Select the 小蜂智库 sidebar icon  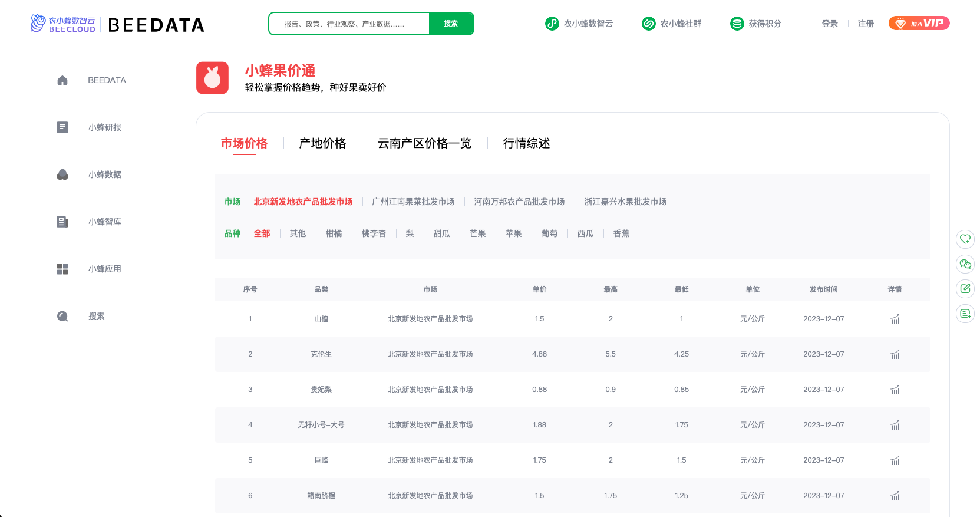point(62,222)
